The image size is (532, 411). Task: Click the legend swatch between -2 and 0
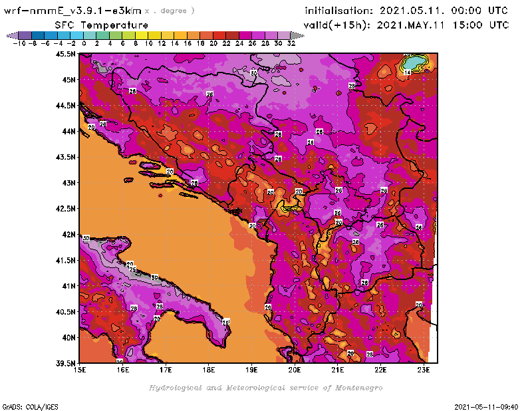point(76,35)
